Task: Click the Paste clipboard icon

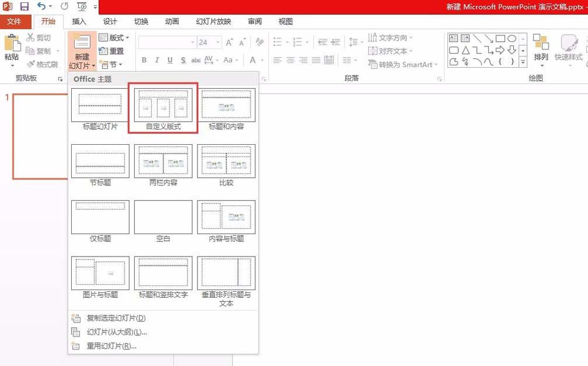Action: click(x=12, y=43)
